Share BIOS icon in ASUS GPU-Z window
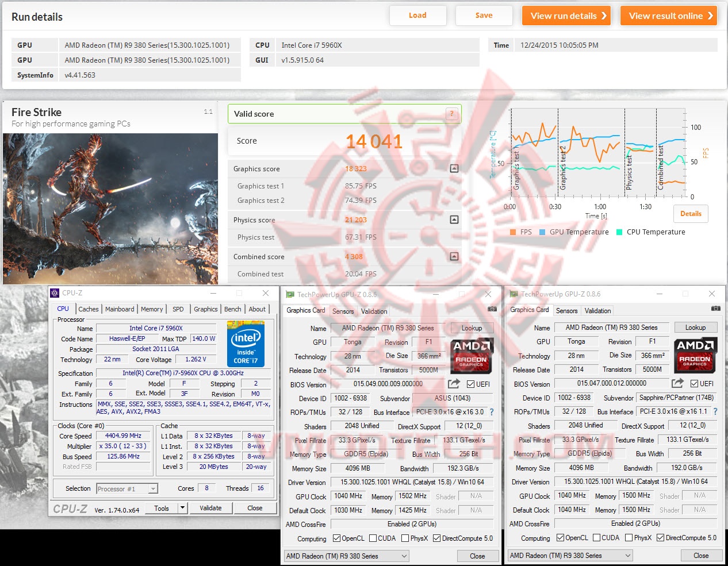This screenshot has height=566, width=728. (x=454, y=383)
